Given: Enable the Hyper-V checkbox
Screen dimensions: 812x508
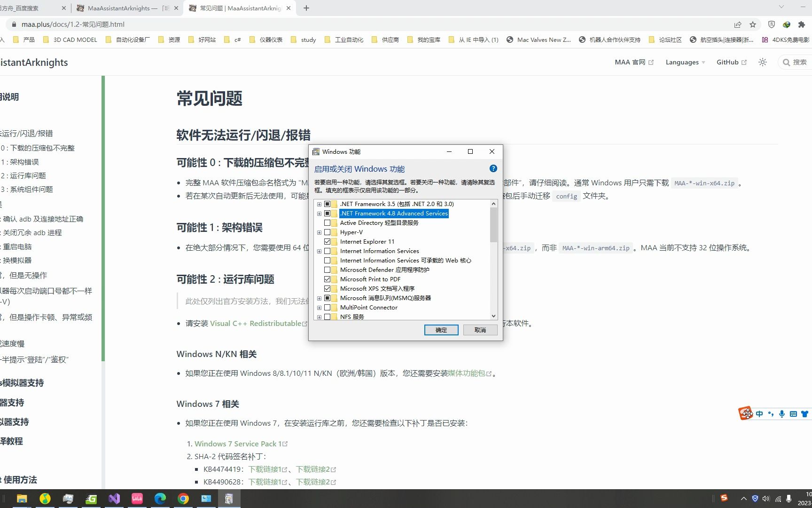Looking at the screenshot, I should coord(328,232).
